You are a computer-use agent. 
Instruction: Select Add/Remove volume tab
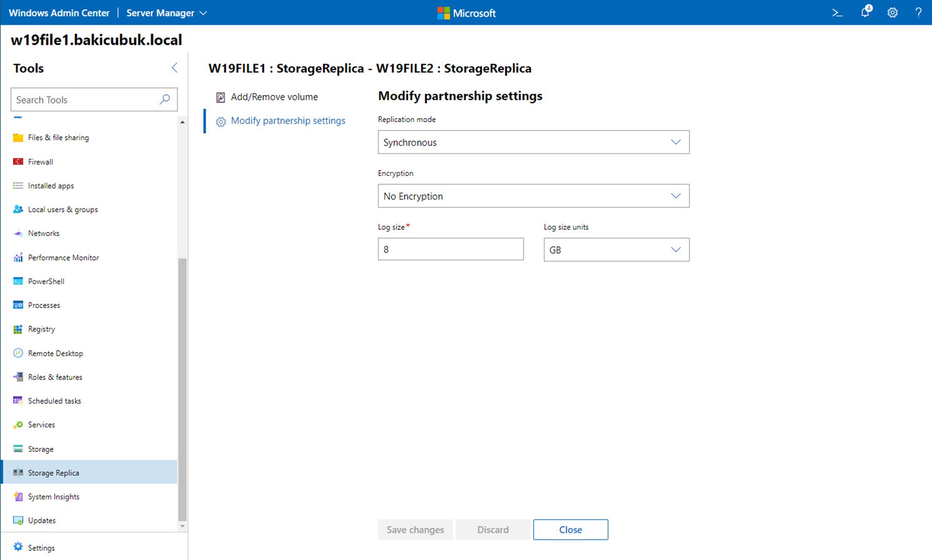tap(274, 97)
